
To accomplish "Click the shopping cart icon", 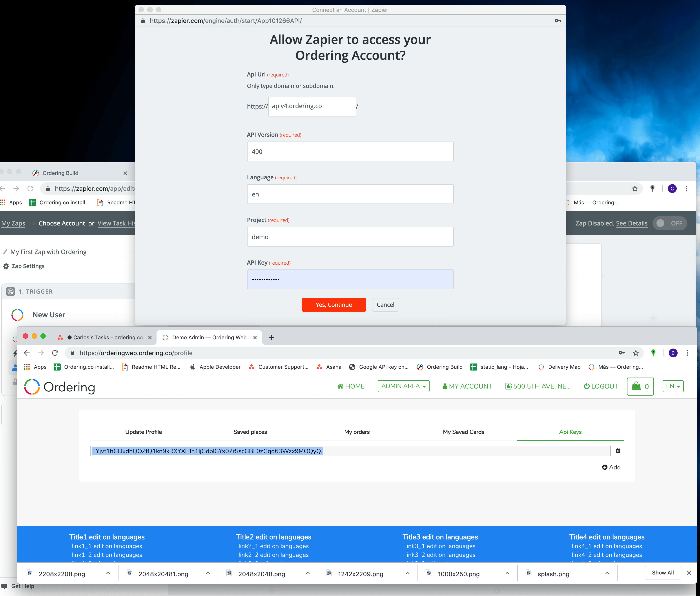I will point(636,386).
